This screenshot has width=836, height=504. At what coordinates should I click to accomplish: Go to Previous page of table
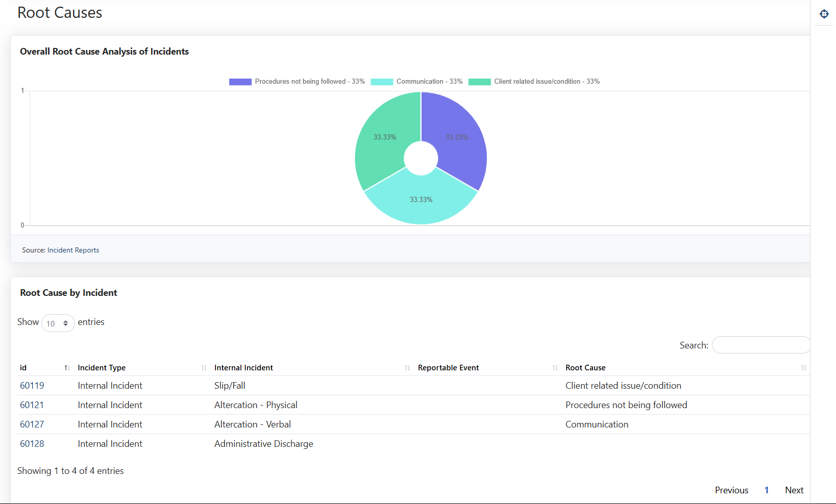731,490
